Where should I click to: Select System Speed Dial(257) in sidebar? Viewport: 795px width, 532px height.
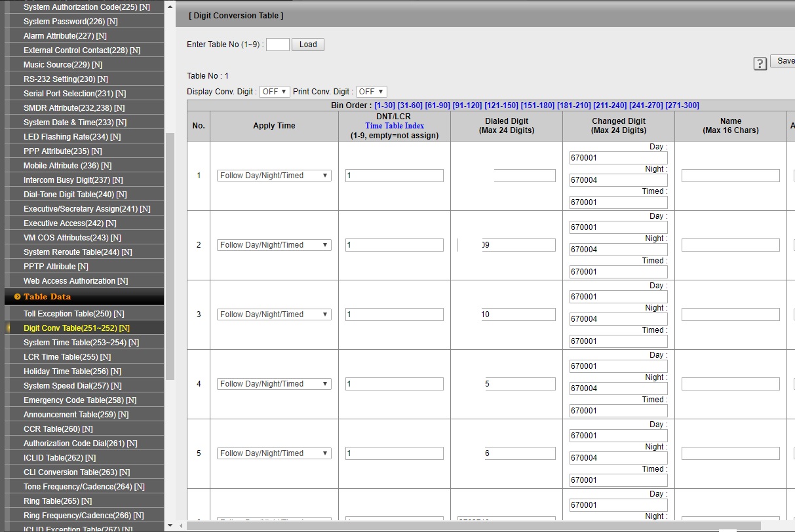(72, 386)
